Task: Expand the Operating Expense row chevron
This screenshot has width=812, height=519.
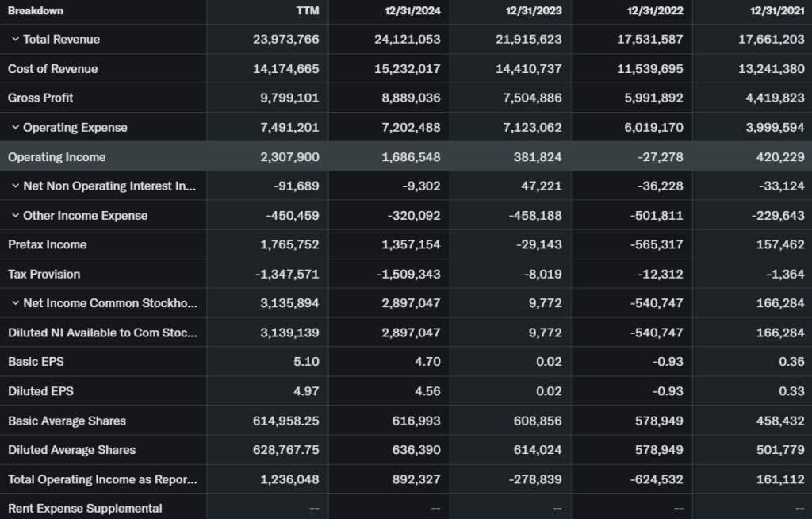Action: click(15, 128)
